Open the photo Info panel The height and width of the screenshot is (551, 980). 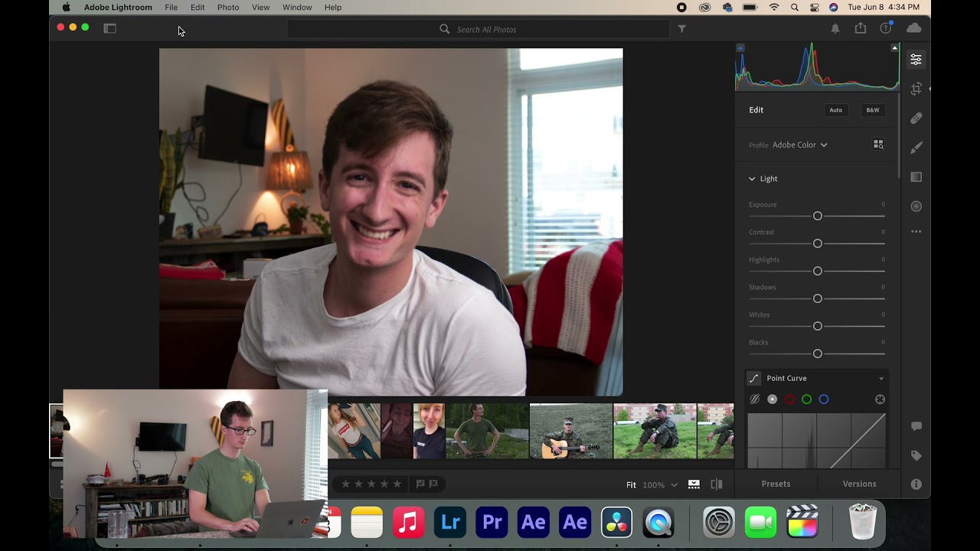pyautogui.click(x=916, y=484)
